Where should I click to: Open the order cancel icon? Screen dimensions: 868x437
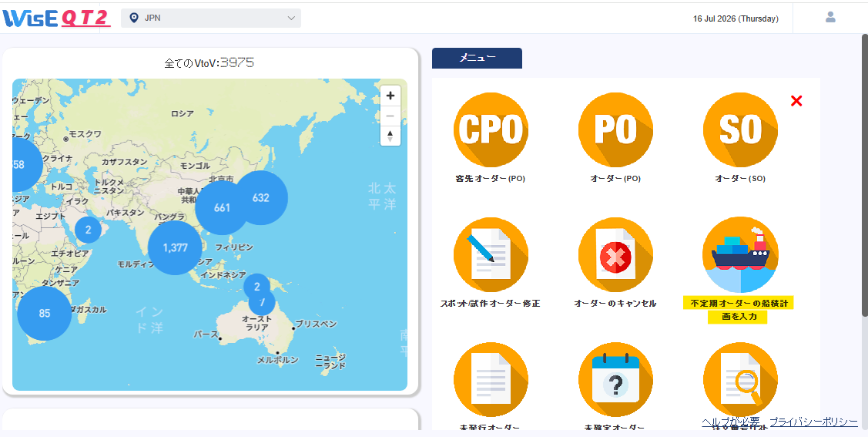click(615, 255)
